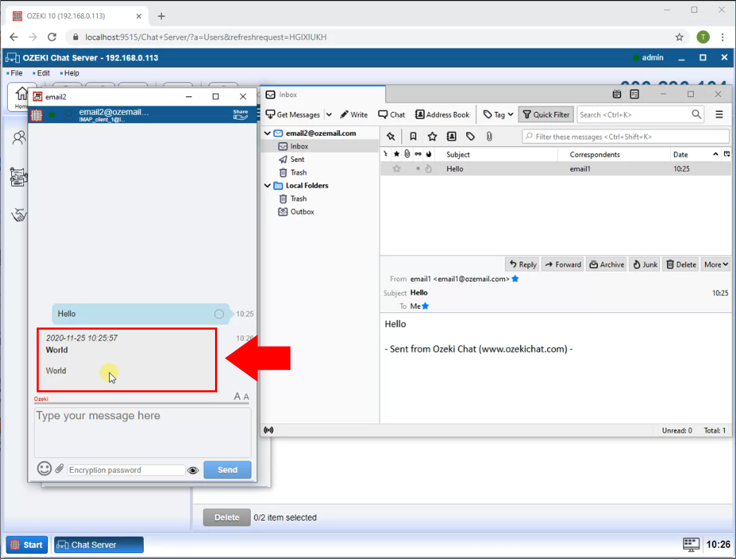
Task: Open the Get Messages dropdown arrow
Action: [329, 114]
